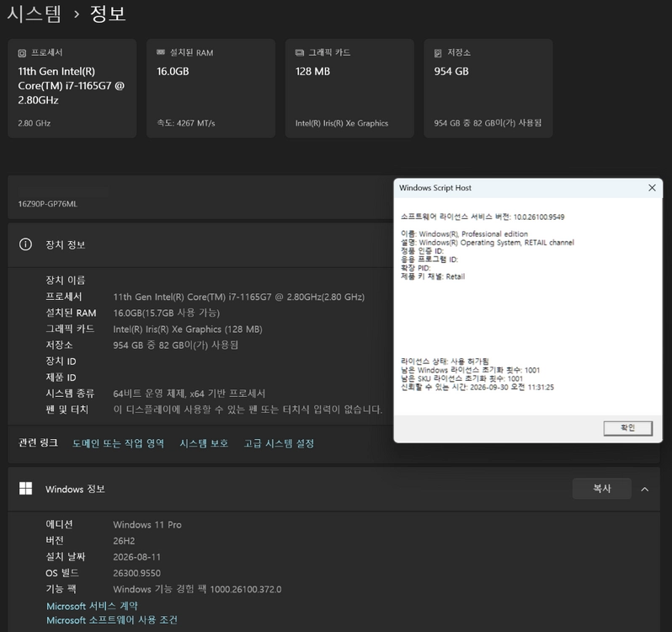The width and height of the screenshot is (672, 632).
Task: Click the model name 16Z90P-GP76ML
Action: (x=47, y=204)
